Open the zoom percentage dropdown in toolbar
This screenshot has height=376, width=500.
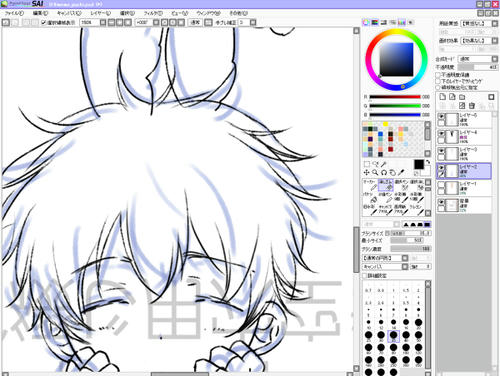click(x=103, y=23)
